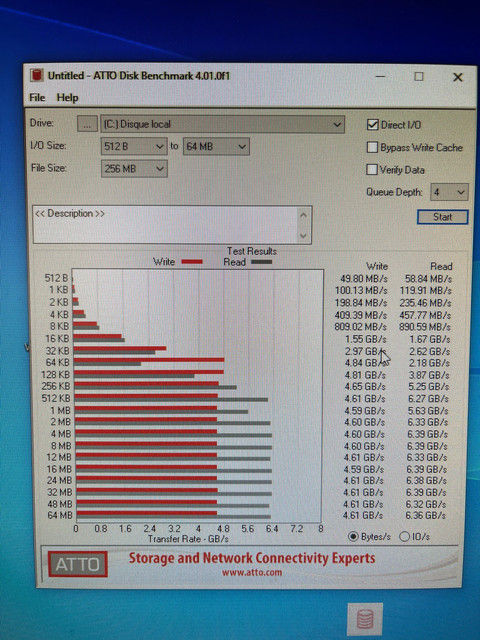This screenshot has height=640, width=480.
Task: Click the red Write legend swatch
Action: pyautogui.click(x=192, y=262)
